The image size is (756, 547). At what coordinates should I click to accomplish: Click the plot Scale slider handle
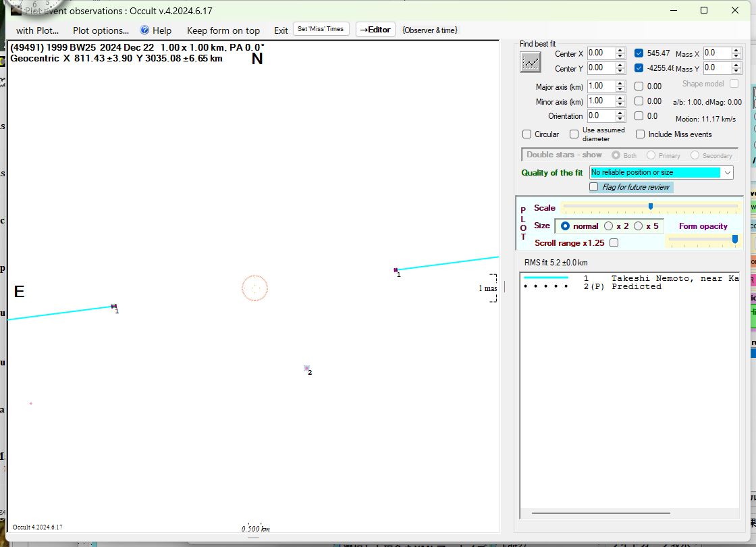(650, 207)
